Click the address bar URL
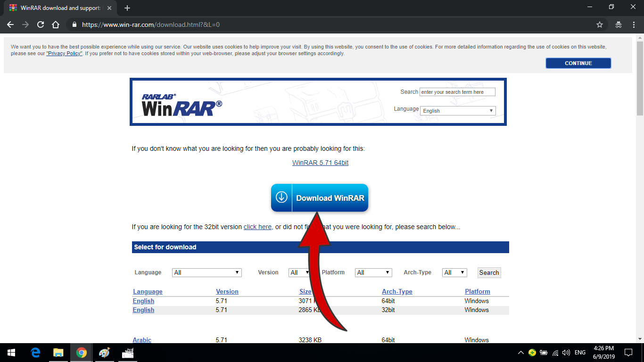The image size is (644, 362). pyautogui.click(x=151, y=25)
